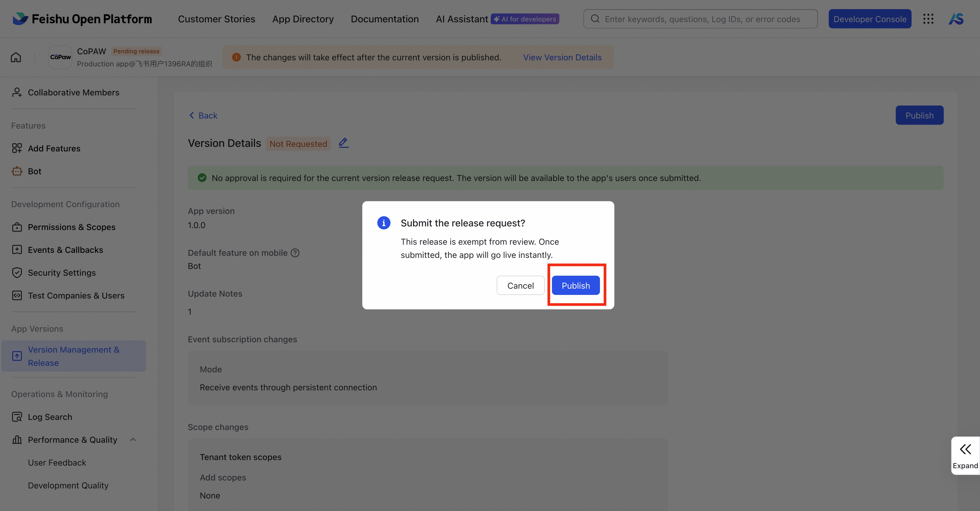Screen dimensions: 980x511
Task: Open Bot feature in sidebar
Action: [34, 171]
